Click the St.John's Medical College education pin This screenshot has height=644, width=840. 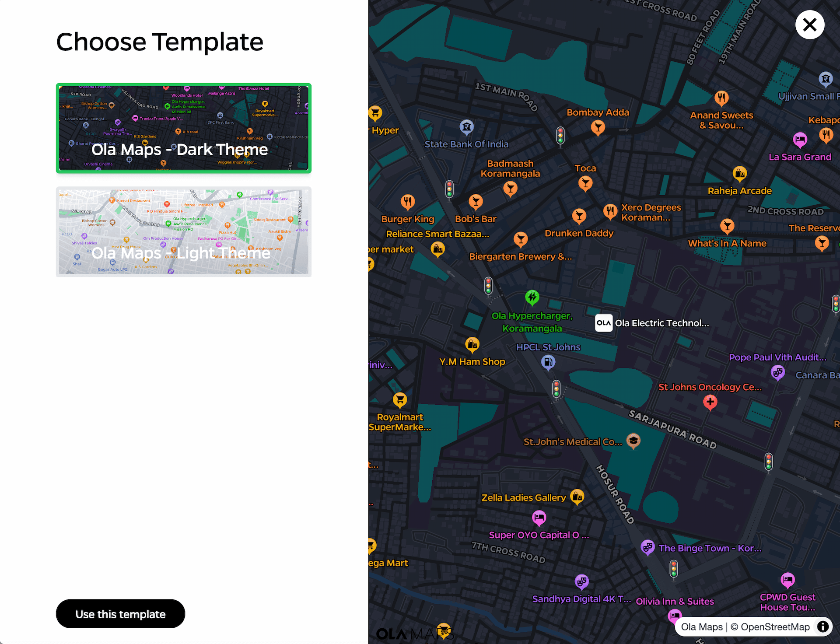633,441
